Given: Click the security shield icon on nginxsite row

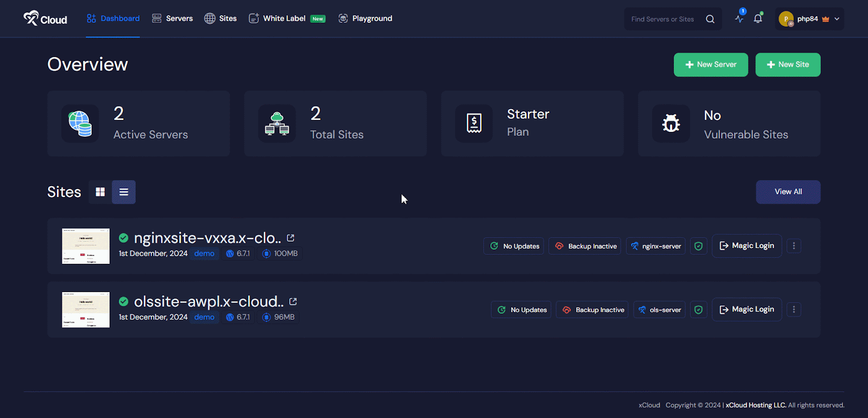Looking at the screenshot, I should pyautogui.click(x=699, y=246).
